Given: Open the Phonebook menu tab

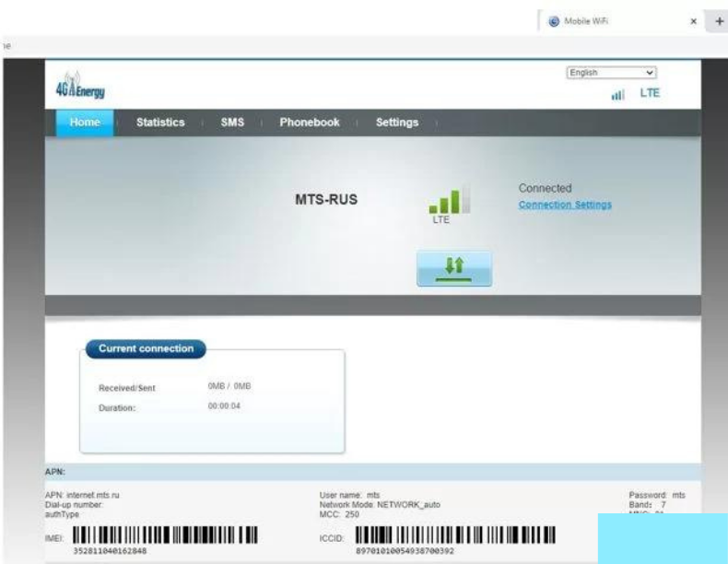Looking at the screenshot, I should click(x=310, y=123).
